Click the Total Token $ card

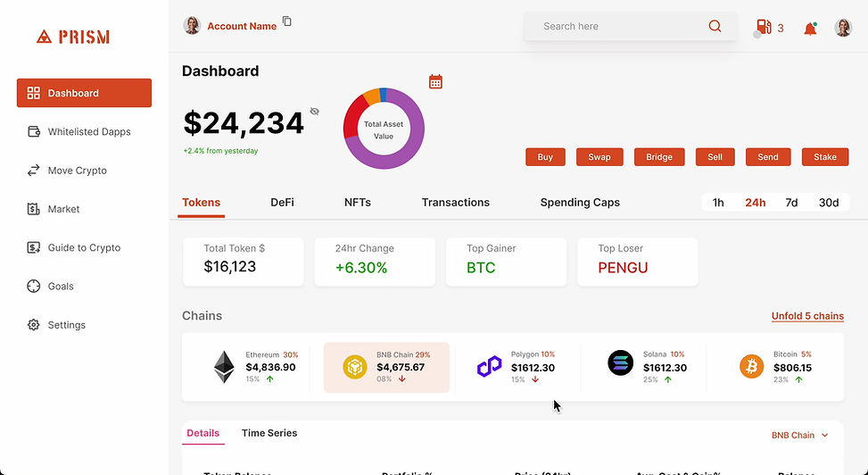[x=244, y=262]
